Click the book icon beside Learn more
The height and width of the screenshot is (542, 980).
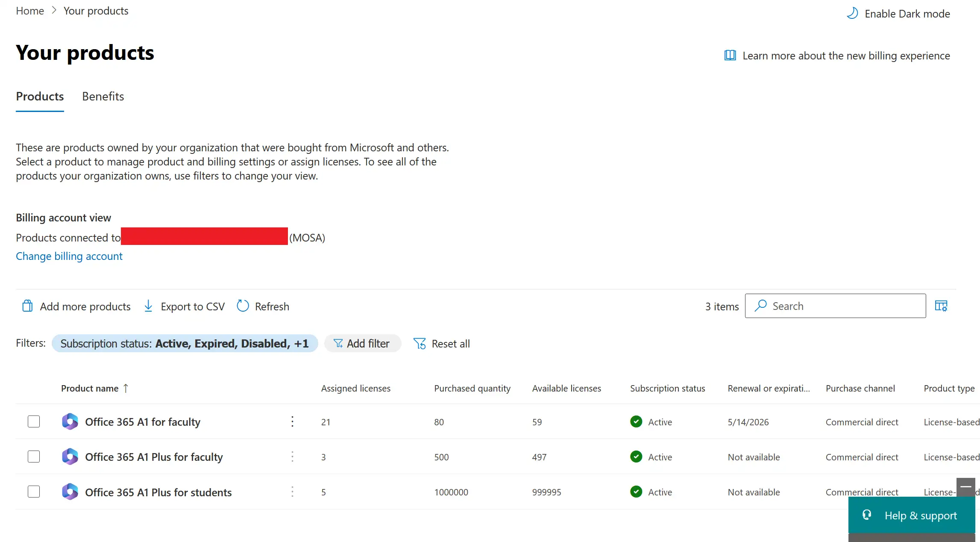coord(730,55)
